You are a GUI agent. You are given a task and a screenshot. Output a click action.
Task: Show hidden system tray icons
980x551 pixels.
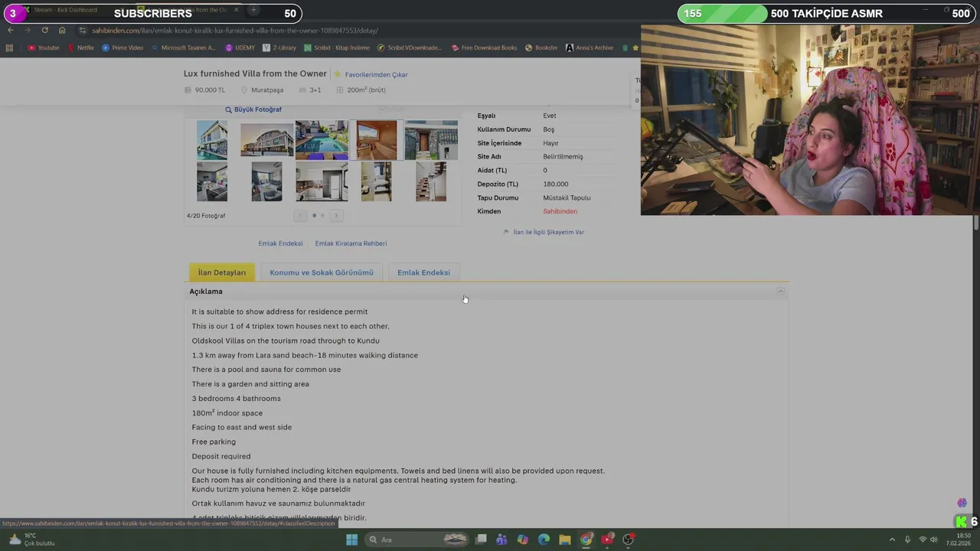(x=893, y=540)
